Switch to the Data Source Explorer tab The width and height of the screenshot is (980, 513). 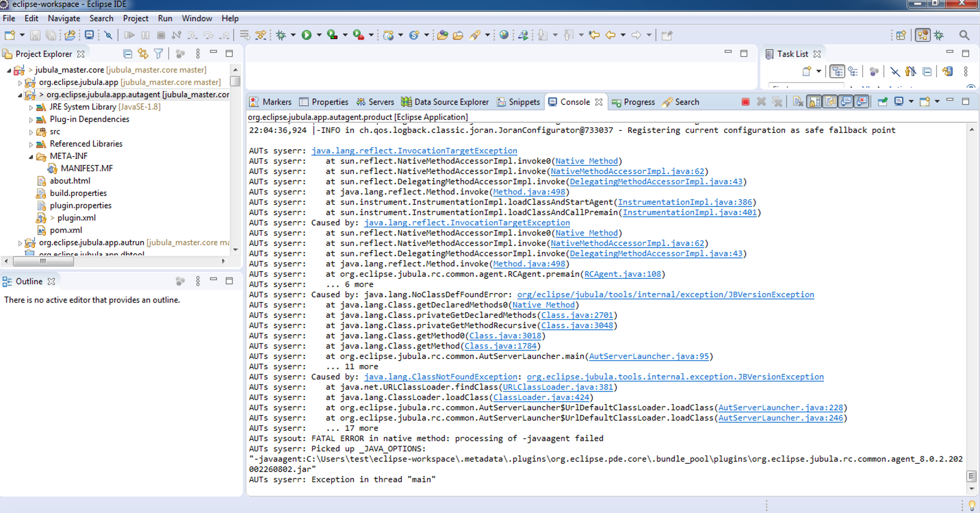tap(445, 102)
